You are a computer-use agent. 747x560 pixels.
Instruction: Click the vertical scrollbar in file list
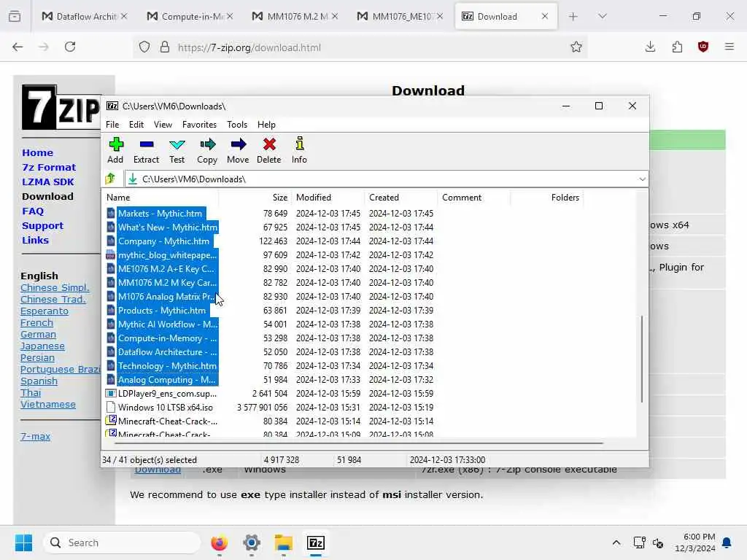[x=642, y=359]
